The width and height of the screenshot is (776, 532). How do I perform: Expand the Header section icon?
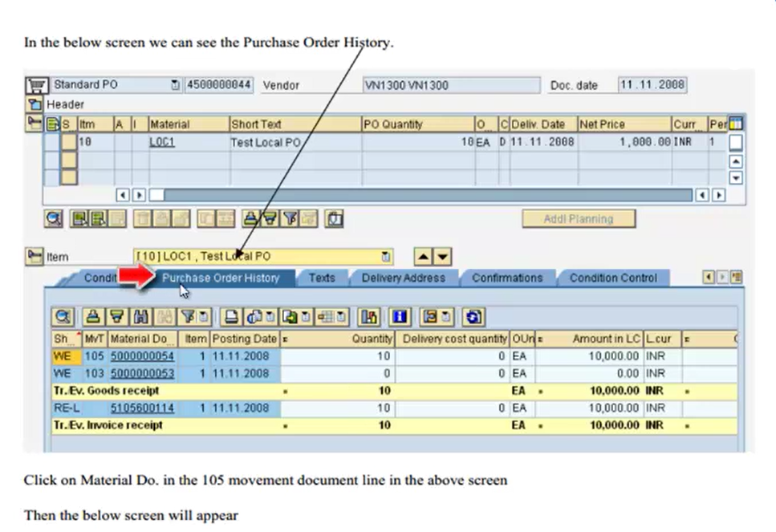coord(35,104)
